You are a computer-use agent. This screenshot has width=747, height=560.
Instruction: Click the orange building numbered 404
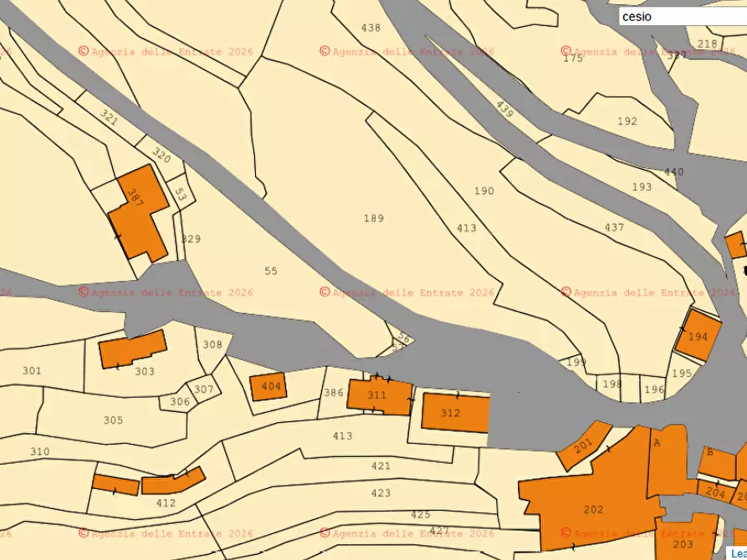[x=269, y=387]
